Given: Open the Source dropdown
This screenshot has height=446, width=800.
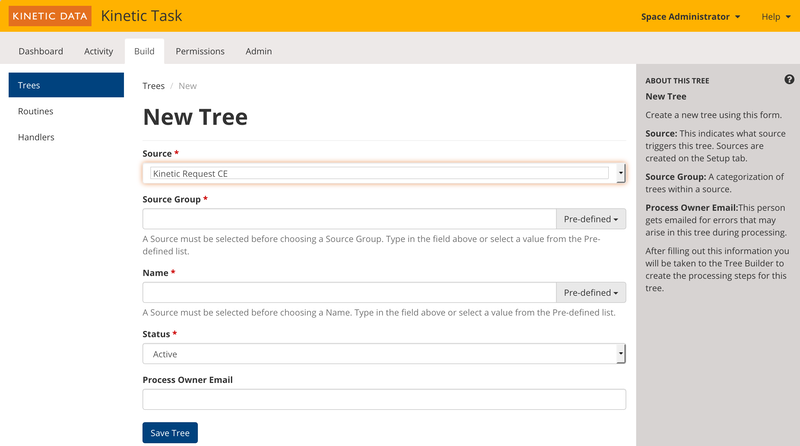Looking at the screenshot, I should (384, 174).
